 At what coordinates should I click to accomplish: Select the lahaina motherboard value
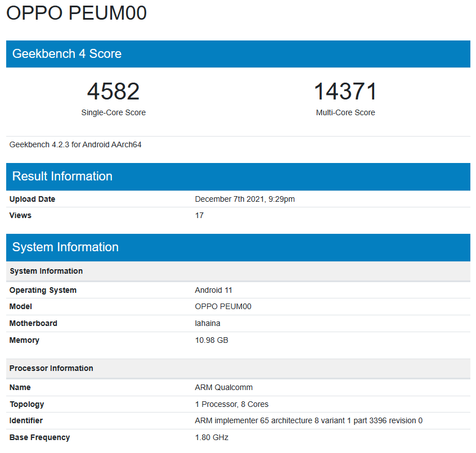[208, 324]
